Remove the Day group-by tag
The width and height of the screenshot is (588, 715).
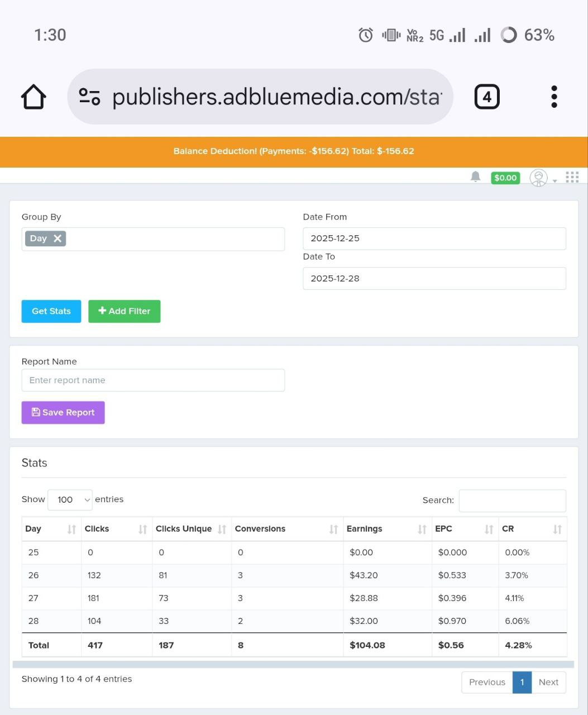58,239
